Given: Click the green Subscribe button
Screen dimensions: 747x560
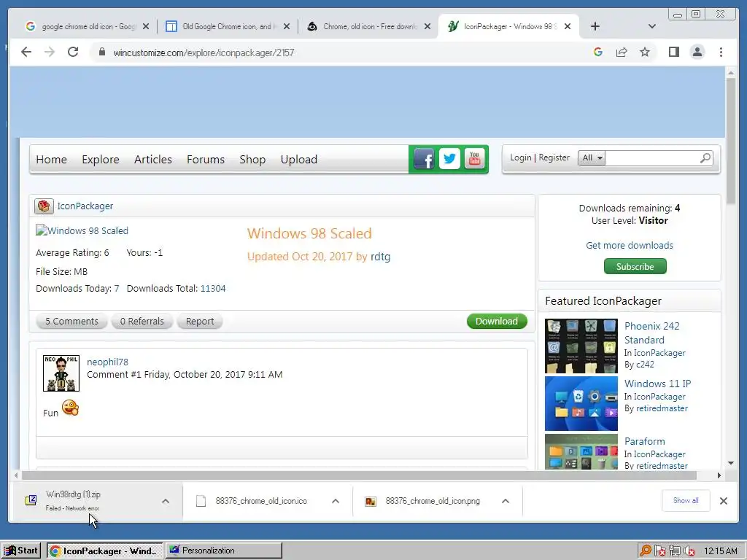Looking at the screenshot, I should point(635,267).
